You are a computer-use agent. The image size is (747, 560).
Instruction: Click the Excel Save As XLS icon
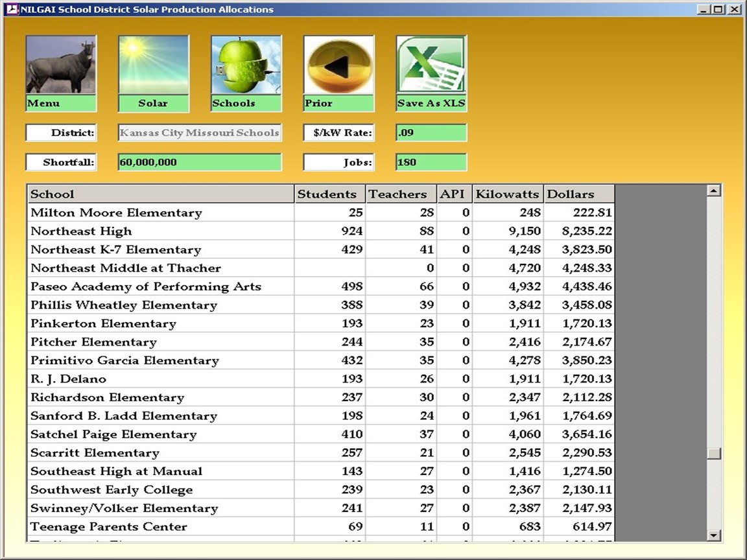click(431, 65)
